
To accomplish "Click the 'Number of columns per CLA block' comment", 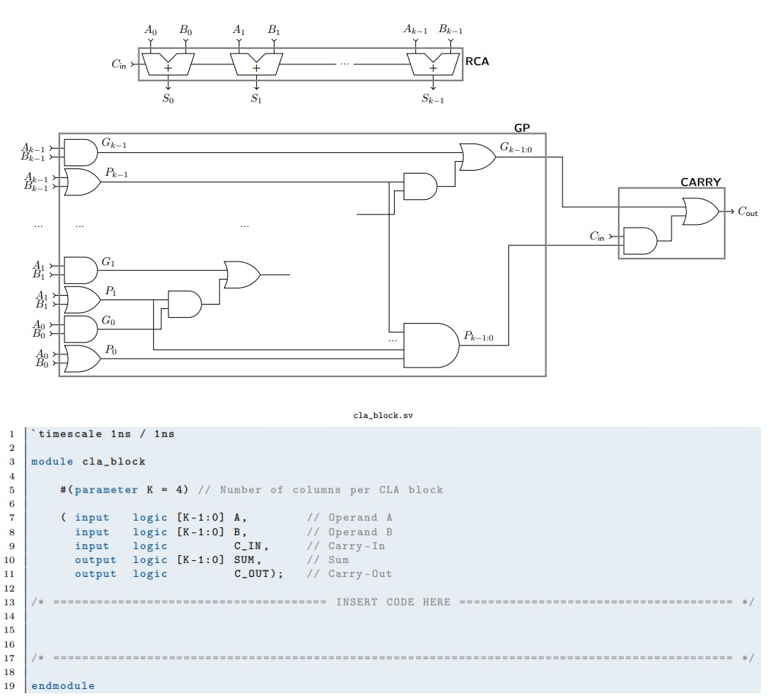I will tap(332, 490).
